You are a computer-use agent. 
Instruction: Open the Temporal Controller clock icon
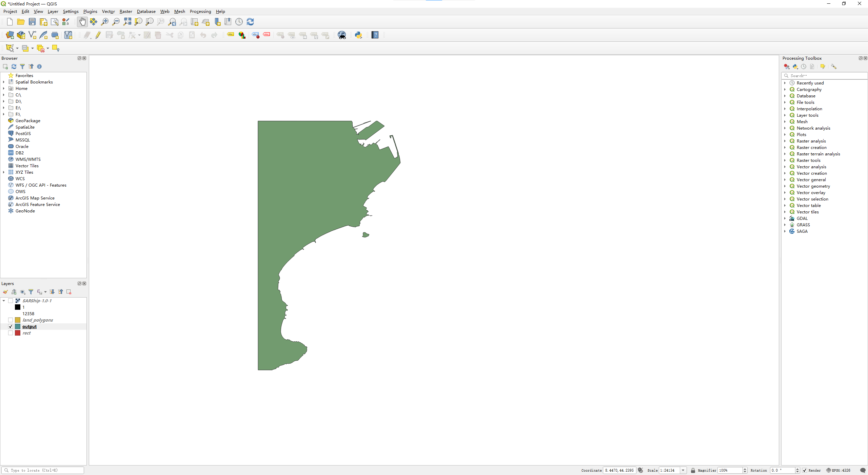click(x=239, y=22)
